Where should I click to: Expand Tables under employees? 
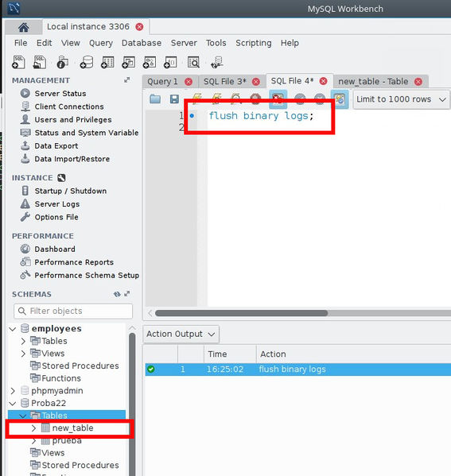pos(23,341)
